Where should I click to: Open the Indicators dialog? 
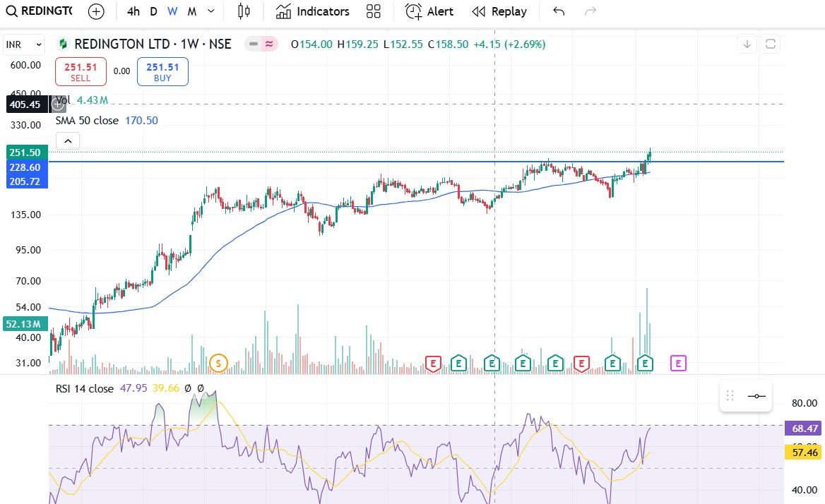click(x=312, y=11)
